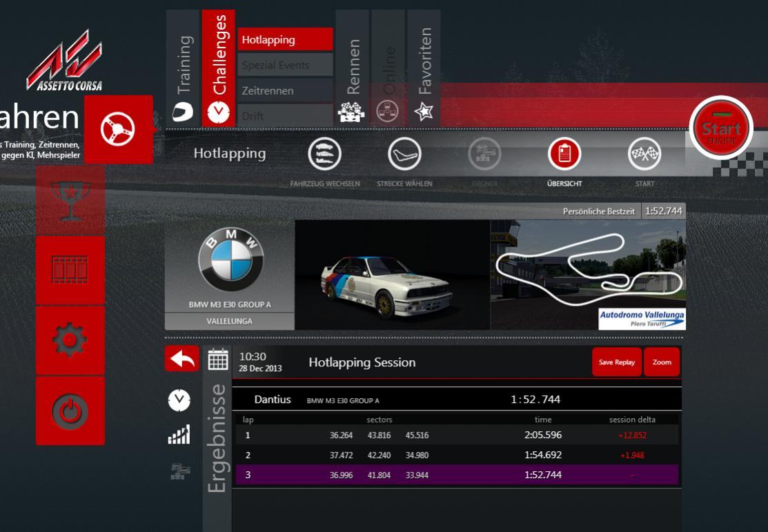This screenshot has width=768, height=532.
Task: Select the Hotlapping menu entry
Action: pos(285,39)
